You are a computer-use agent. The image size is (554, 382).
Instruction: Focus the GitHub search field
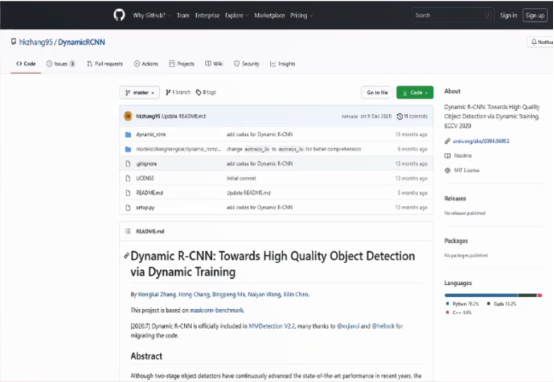click(453, 15)
